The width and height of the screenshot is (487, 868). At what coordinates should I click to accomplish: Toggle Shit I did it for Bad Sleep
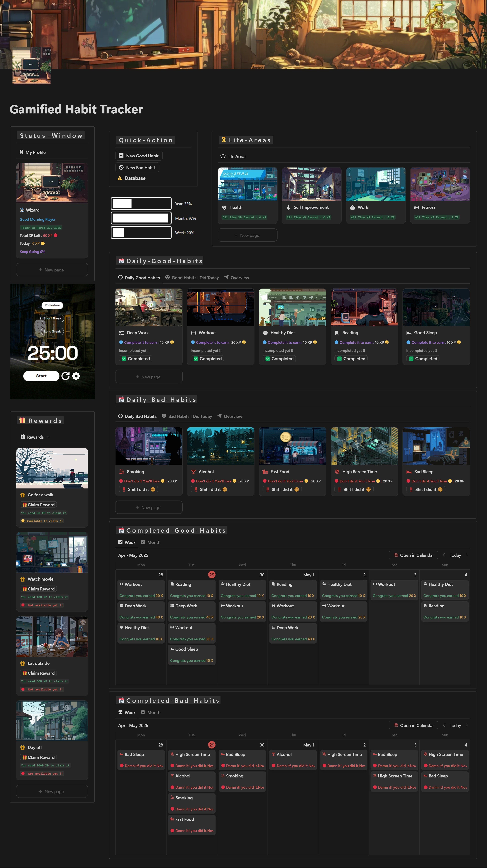pyautogui.click(x=426, y=489)
